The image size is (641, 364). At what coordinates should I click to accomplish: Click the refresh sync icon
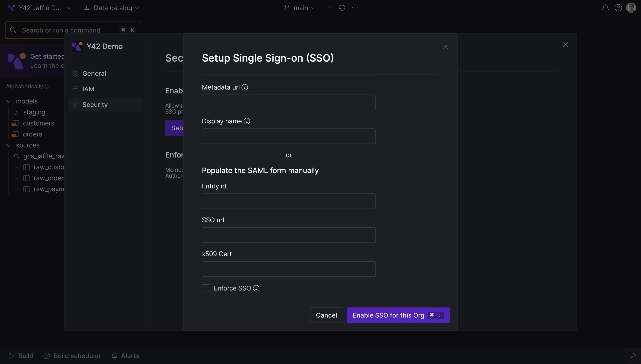(x=342, y=8)
